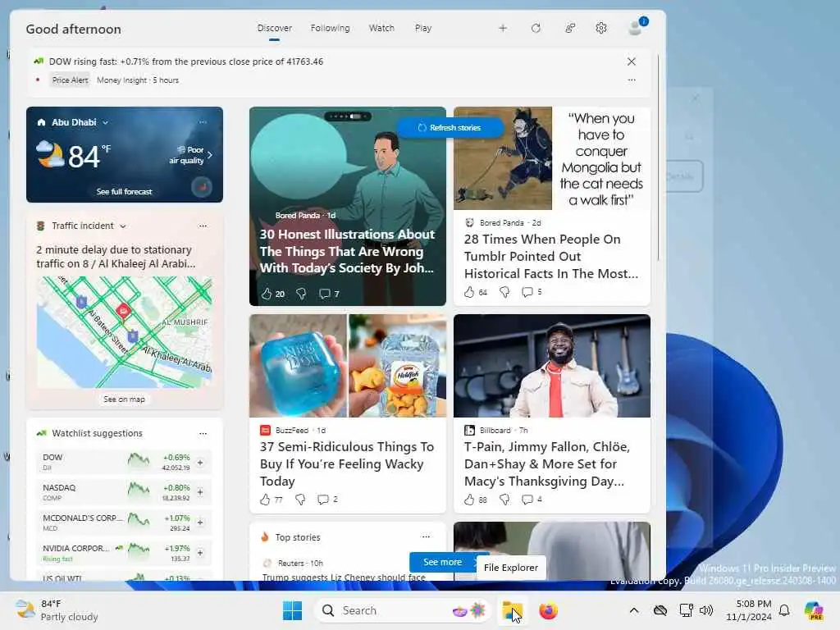Open the traffic map thumbnail
This screenshot has height=630, width=840.
[125, 331]
